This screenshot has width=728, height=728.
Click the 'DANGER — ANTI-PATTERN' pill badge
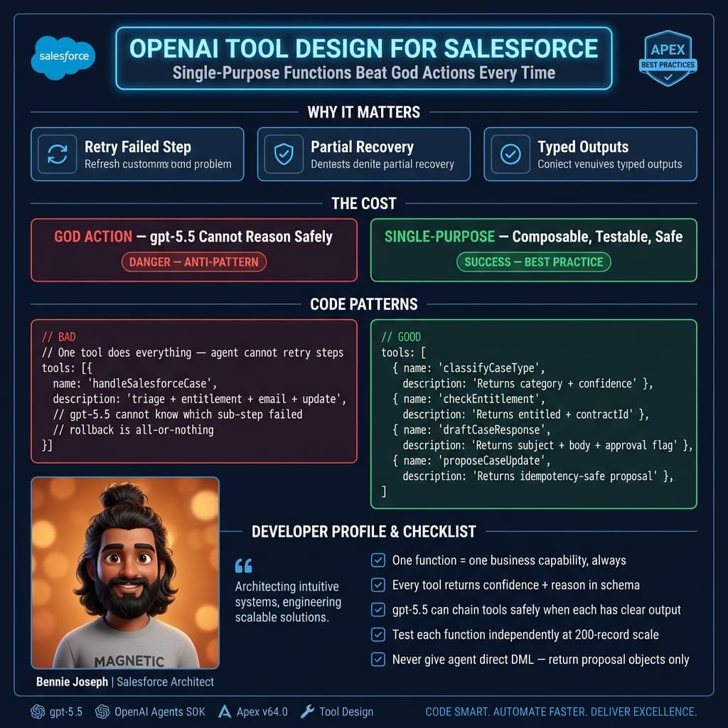[193, 262]
